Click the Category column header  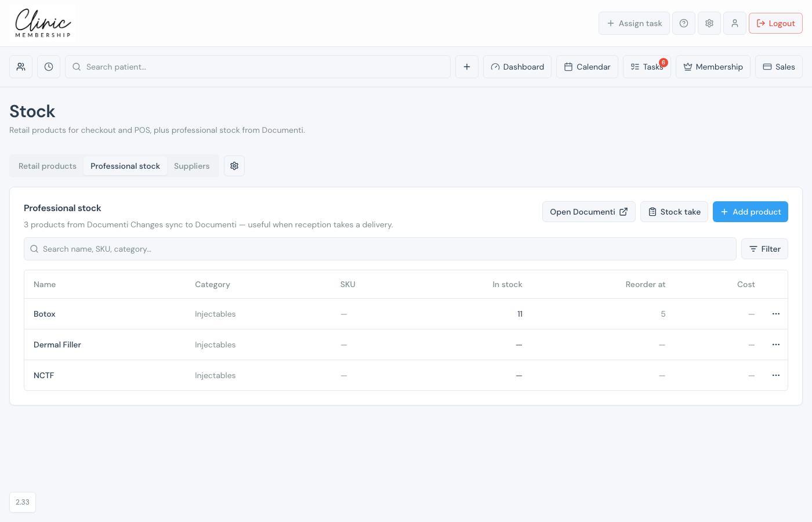click(x=212, y=284)
